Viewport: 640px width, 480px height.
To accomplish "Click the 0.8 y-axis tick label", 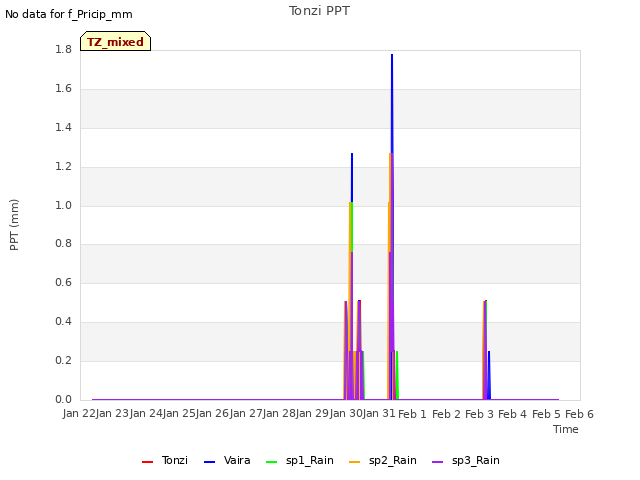I will 63,244.
